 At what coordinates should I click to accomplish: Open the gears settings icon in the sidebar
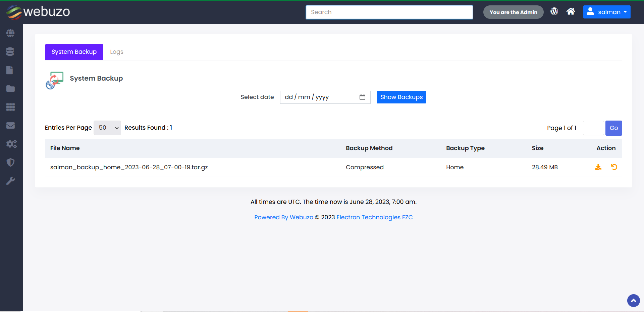click(x=11, y=144)
